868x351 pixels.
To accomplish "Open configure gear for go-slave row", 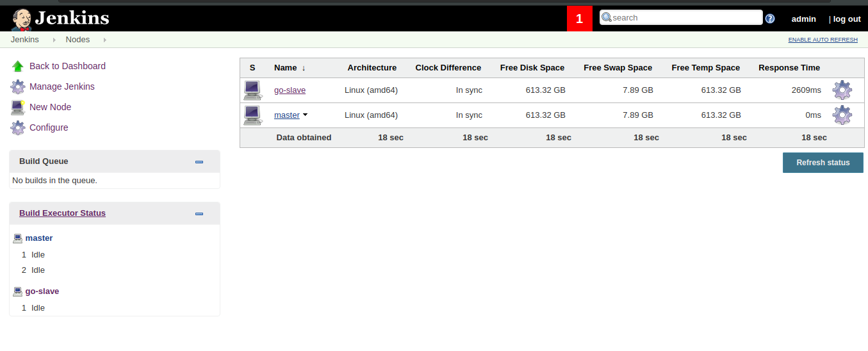I will click(x=842, y=90).
